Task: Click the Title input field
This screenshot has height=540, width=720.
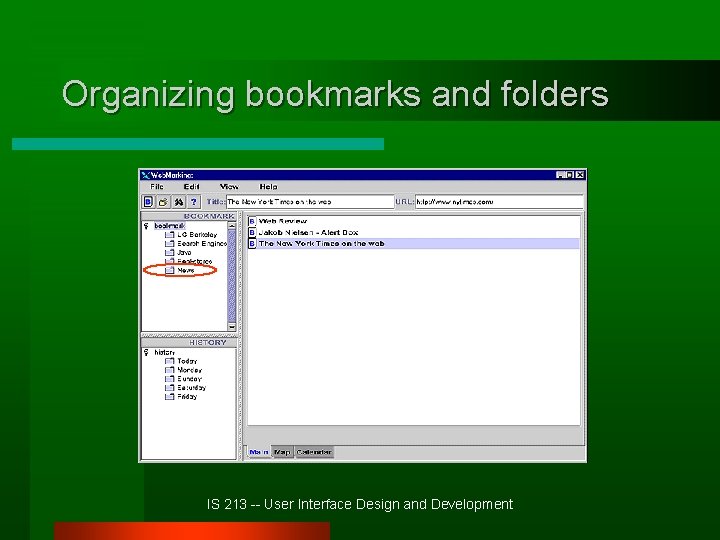Action: 310,202
